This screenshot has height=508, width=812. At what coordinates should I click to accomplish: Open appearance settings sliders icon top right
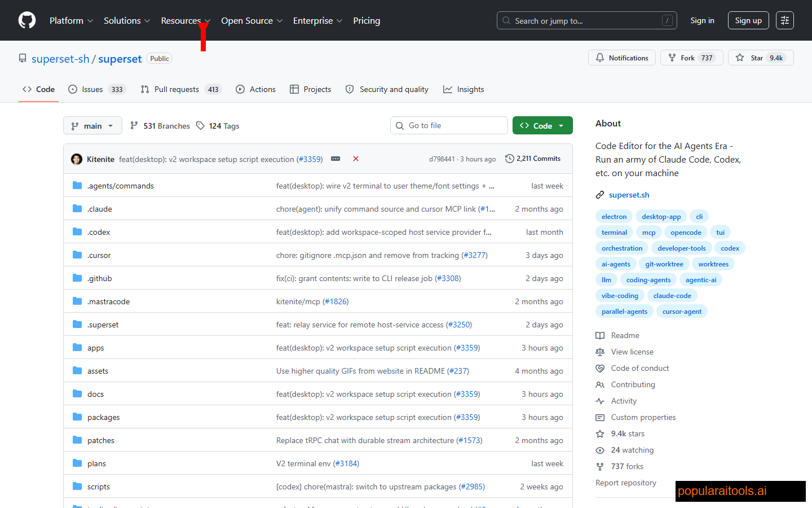(x=785, y=20)
